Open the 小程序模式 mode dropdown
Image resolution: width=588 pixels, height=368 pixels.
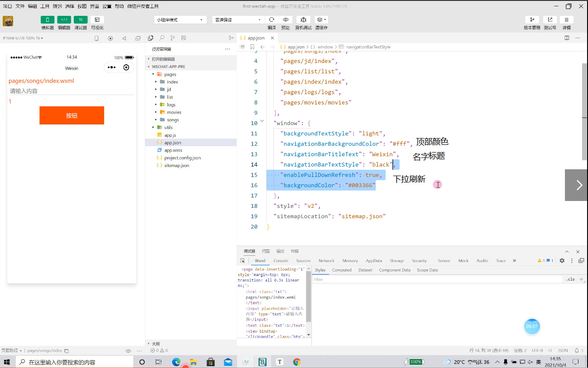[x=180, y=20]
